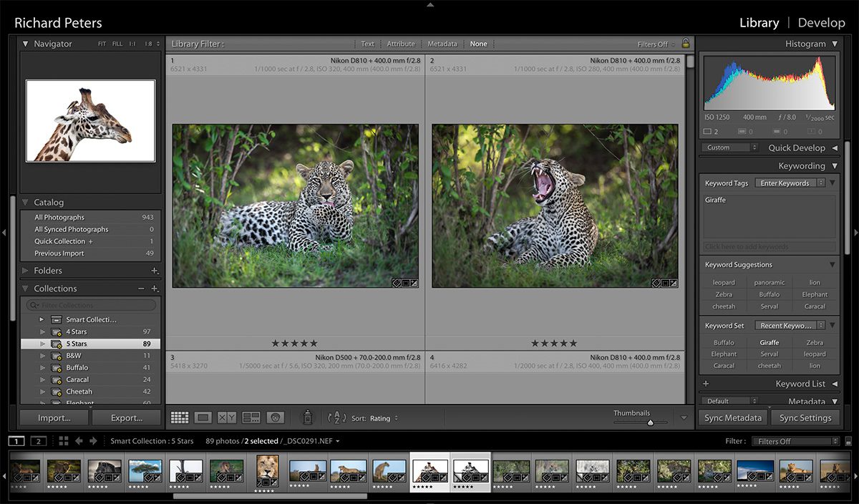Click original photo count icon in Histogram
Viewport: 859px width, 504px height.
709,132
